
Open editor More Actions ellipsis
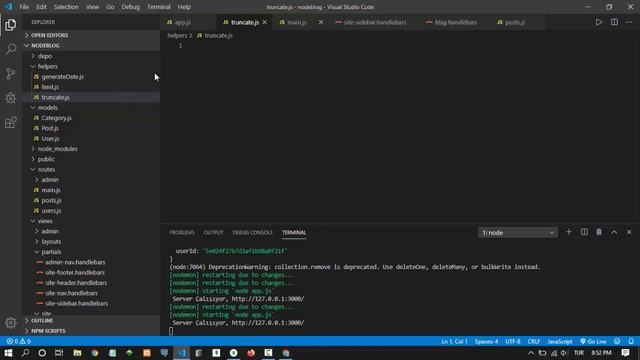[629, 22]
